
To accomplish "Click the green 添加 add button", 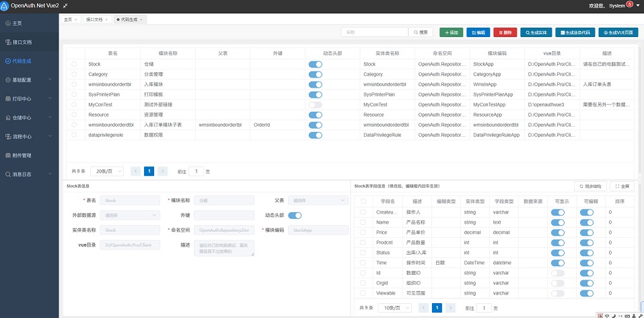I will tap(451, 32).
